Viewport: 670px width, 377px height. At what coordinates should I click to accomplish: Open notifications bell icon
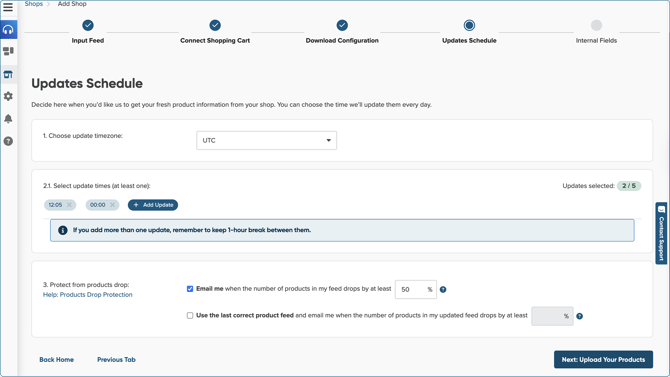[x=8, y=118]
